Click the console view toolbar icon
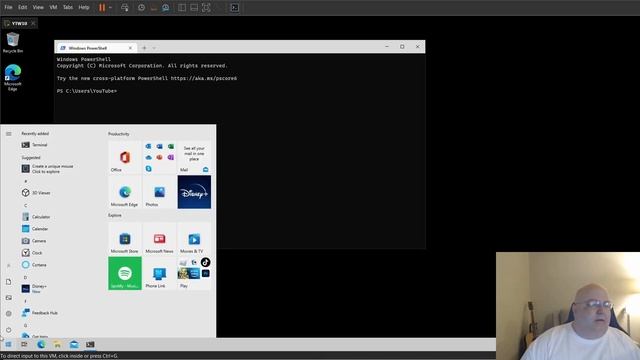Viewport: 640px width, 360px height. coord(235,7)
